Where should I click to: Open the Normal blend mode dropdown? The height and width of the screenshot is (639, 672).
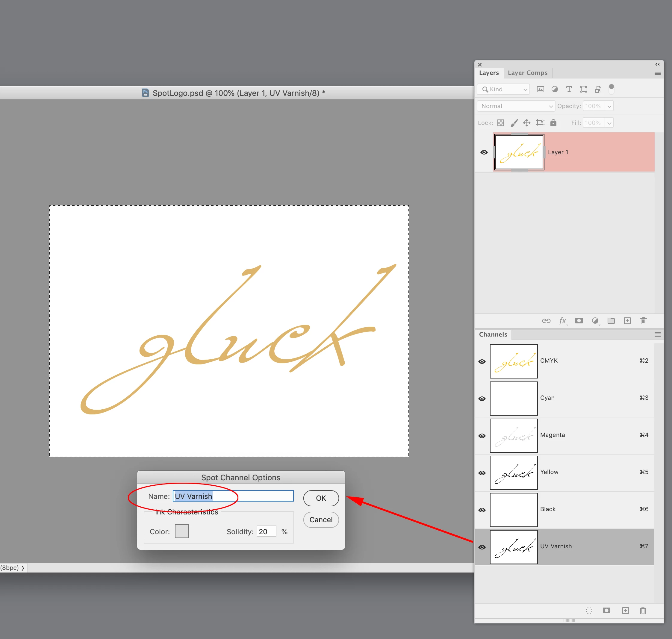click(516, 106)
